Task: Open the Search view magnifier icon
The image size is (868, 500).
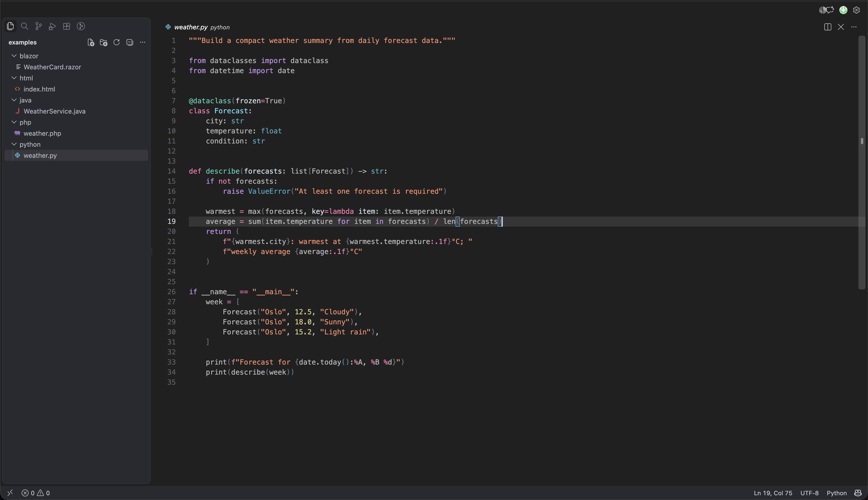Action: coord(24,26)
